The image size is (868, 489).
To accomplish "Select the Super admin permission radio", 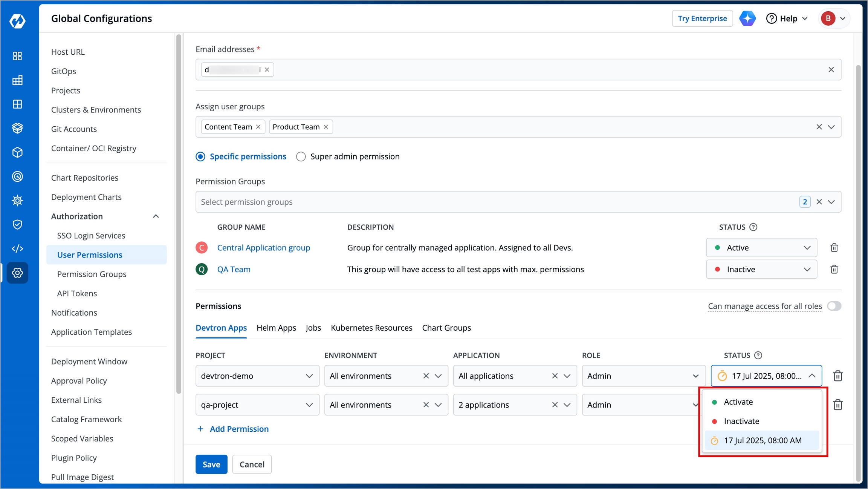I will (301, 156).
